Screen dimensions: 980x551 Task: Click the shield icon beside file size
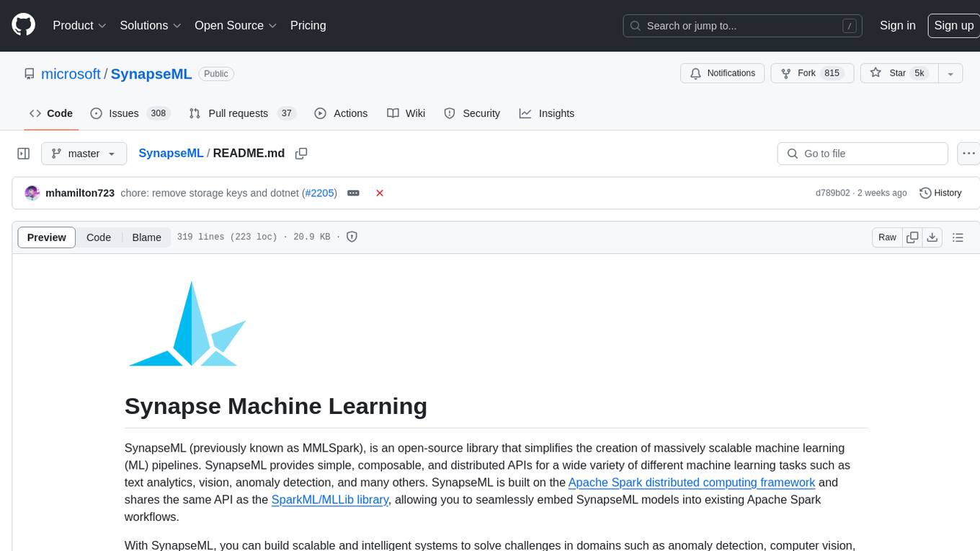tap(352, 237)
